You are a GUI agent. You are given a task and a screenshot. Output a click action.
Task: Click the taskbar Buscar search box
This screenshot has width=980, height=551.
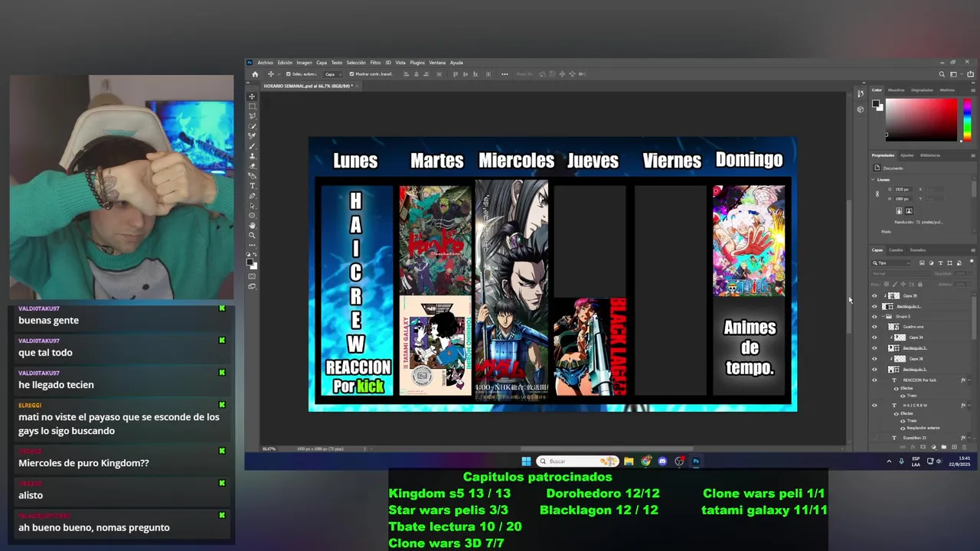tap(577, 461)
